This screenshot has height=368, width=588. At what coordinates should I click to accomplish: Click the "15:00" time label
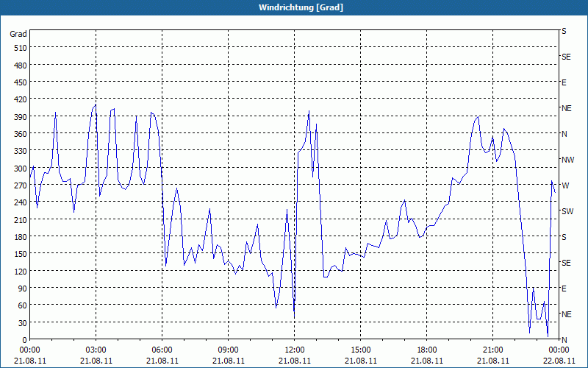(360, 350)
